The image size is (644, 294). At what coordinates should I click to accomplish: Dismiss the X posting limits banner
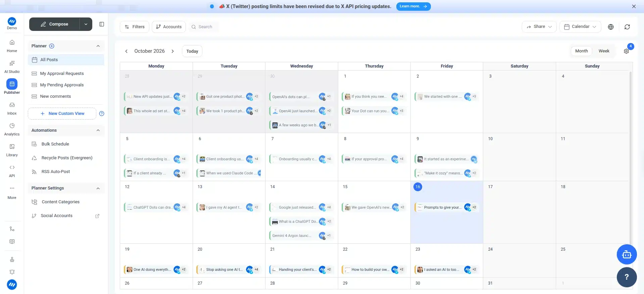tap(634, 6)
